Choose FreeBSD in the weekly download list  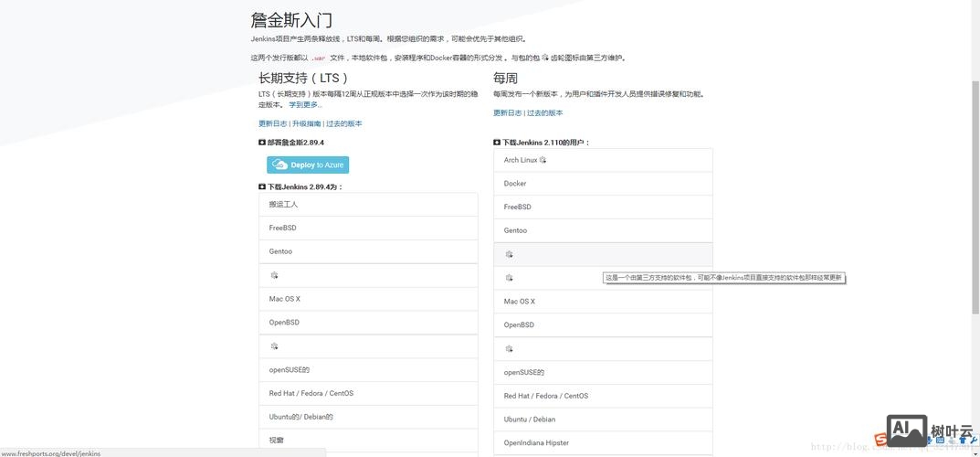603,207
